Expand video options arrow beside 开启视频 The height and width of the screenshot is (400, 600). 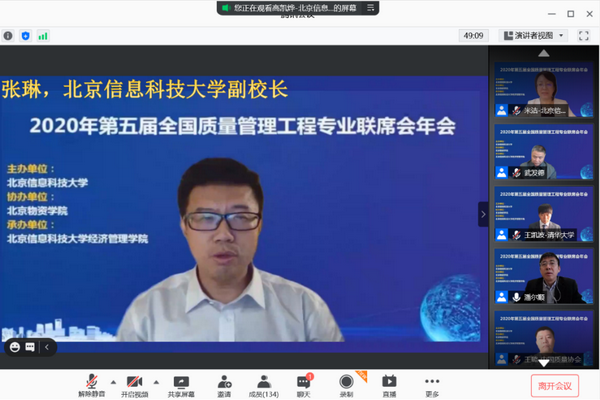point(156,381)
